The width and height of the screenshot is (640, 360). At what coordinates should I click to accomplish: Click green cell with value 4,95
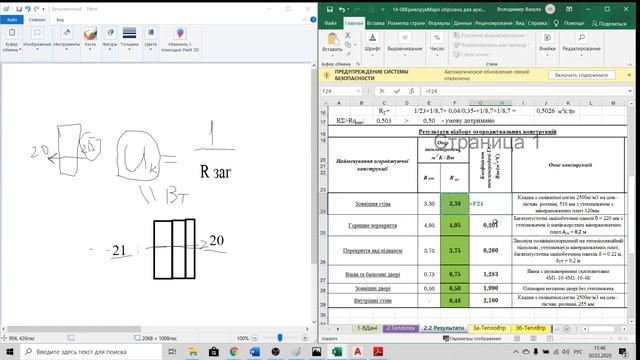(x=455, y=225)
